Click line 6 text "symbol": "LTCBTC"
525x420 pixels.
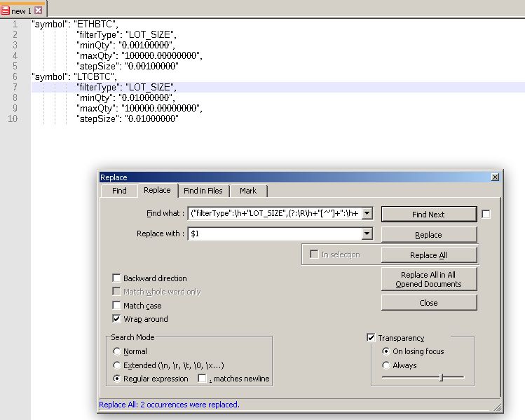pyautogui.click(x=74, y=76)
